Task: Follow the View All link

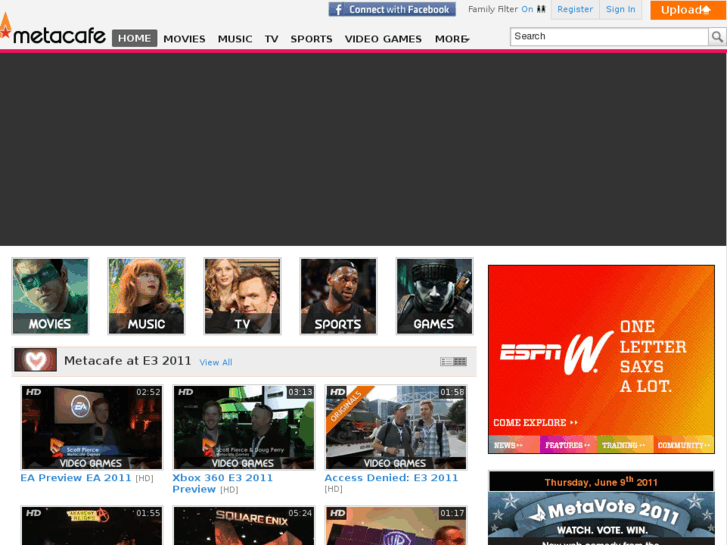Action: click(216, 362)
